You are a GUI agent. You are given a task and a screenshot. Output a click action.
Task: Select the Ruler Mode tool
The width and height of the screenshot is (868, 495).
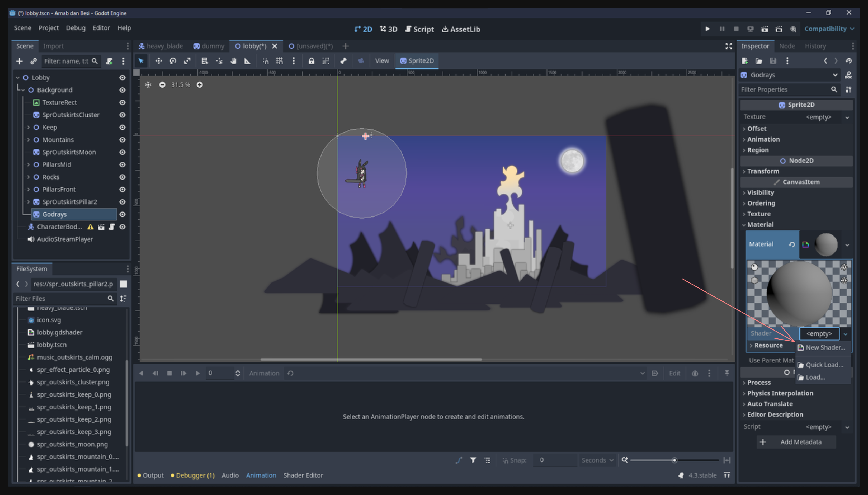pos(247,61)
